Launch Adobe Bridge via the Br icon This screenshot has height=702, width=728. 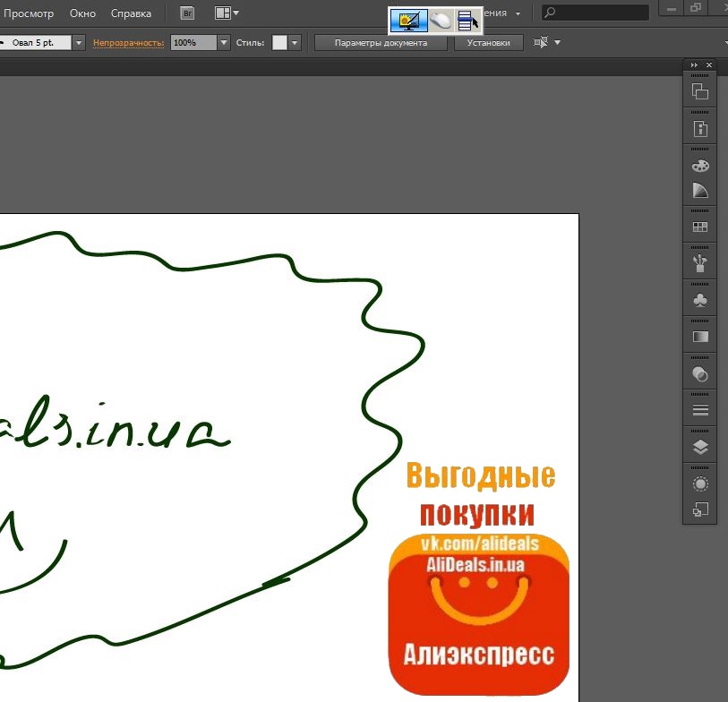click(x=187, y=13)
